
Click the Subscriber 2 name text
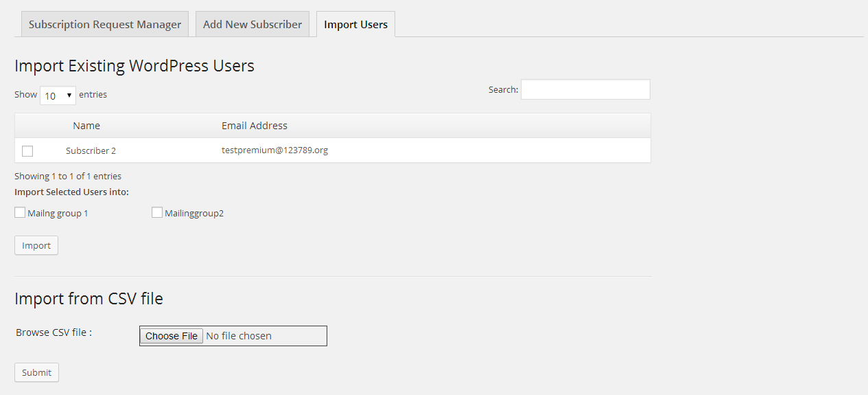91,150
